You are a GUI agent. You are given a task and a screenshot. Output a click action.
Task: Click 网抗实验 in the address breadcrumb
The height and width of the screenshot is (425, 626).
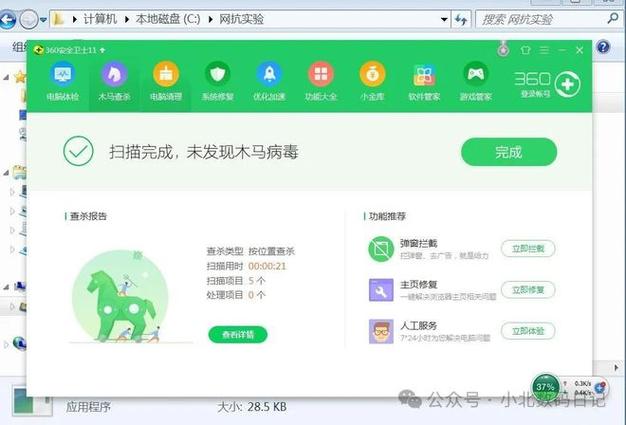(x=241, y=19)
